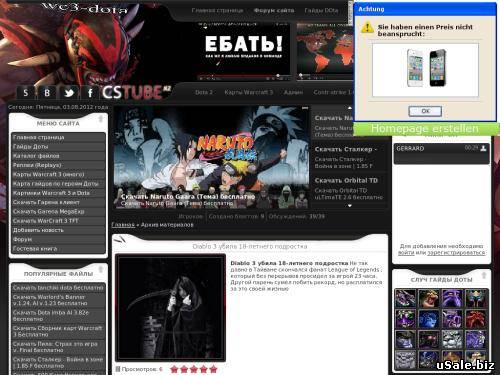Open the Facebook social icon
Viewport: 500px width, 375px height.
coord(90,92)
